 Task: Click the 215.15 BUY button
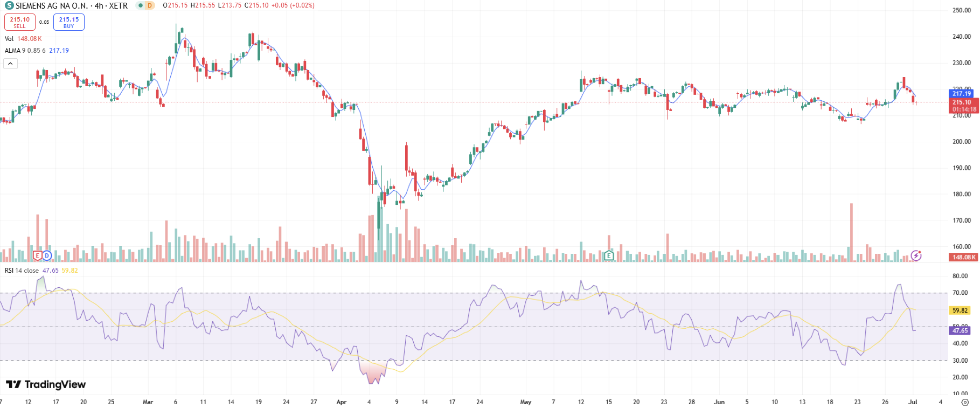69,22
